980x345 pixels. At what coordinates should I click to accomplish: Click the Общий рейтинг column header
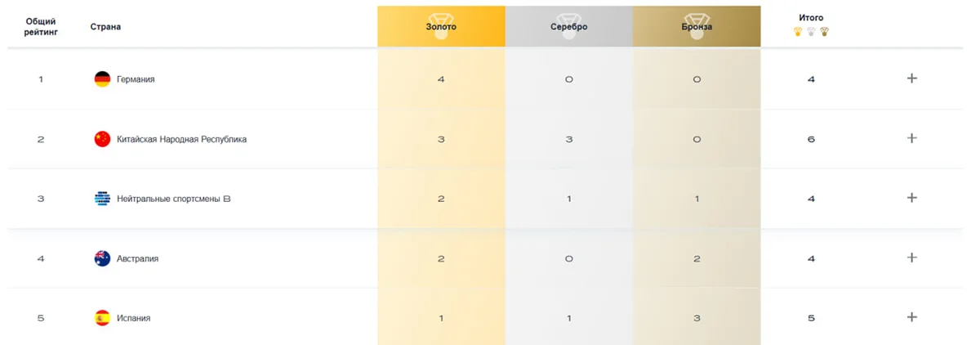click(x=41, y=26)
